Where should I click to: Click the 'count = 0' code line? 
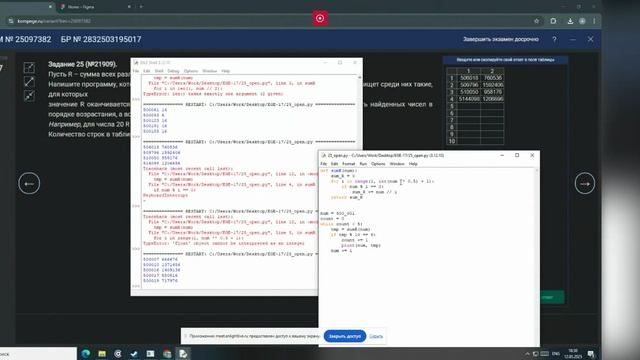click(332, 218)
